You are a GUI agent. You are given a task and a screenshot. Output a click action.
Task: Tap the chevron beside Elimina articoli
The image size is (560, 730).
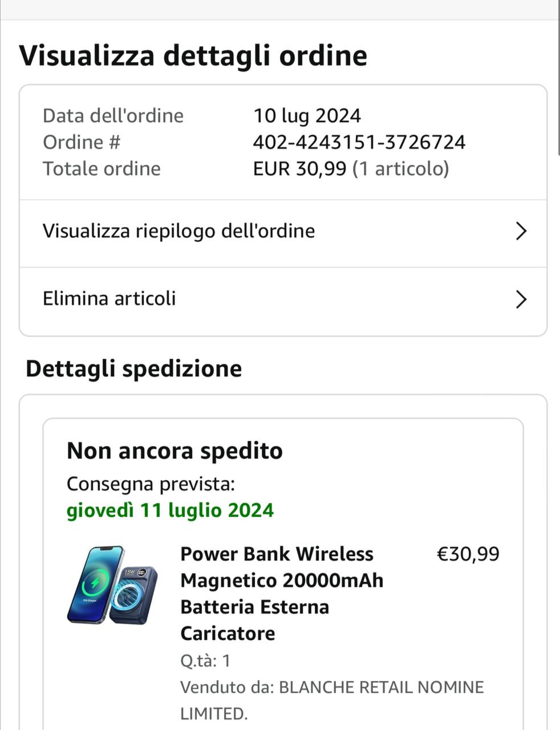(521, 299)
